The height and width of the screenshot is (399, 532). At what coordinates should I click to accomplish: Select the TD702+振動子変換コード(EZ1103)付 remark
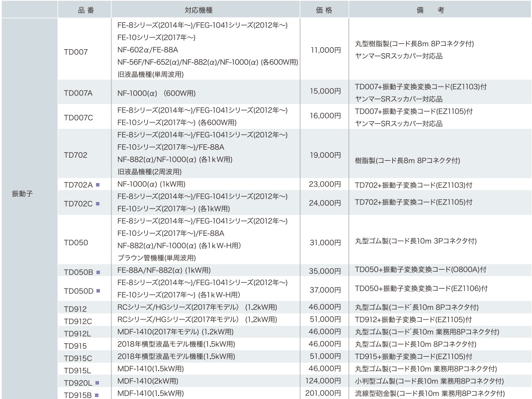point(413,185)
